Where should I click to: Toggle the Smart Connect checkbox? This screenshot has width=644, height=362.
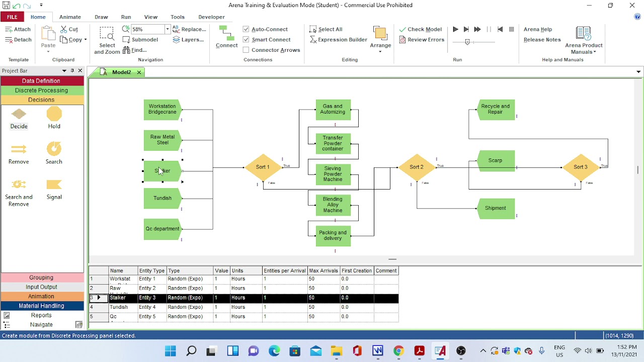(246, 39)
